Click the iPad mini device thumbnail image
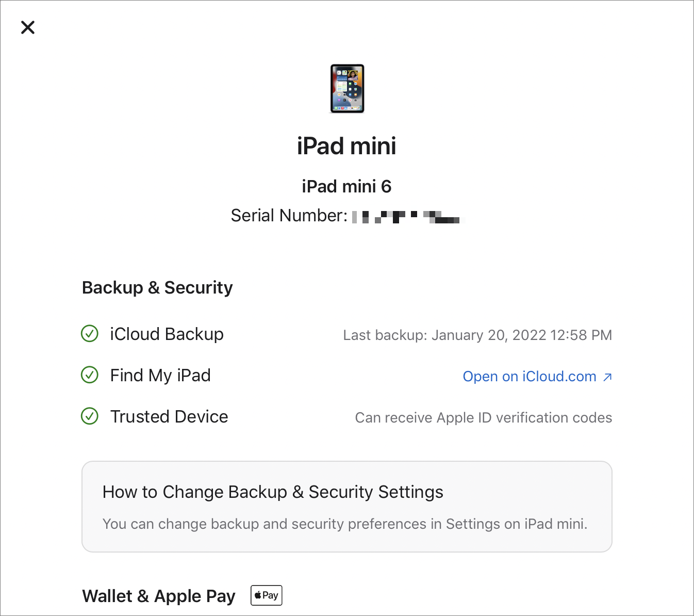The height and width of the screenshot is (616, 694). pyautogui.click(x=347, y=89)
